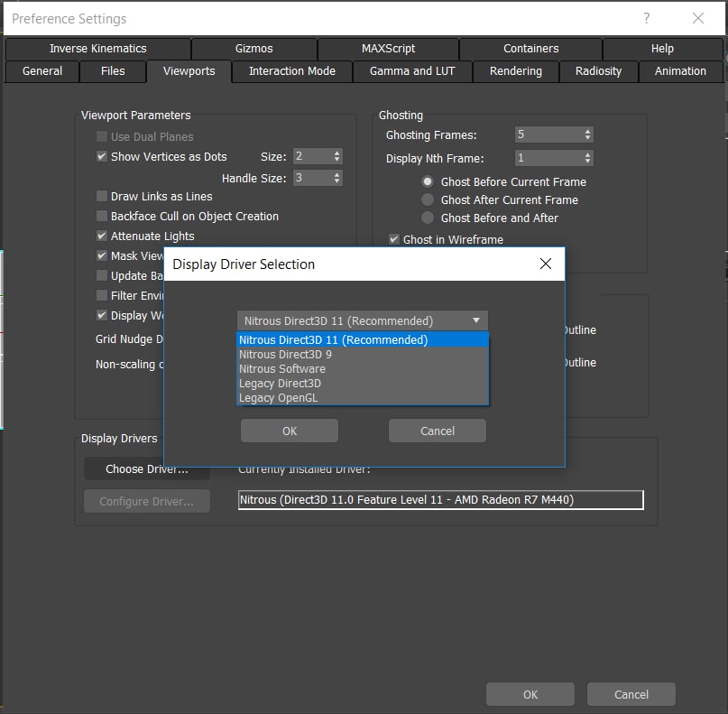Choose Nitrous Direct3D 9 from list
728x714 pixels.
pos(363,355)
